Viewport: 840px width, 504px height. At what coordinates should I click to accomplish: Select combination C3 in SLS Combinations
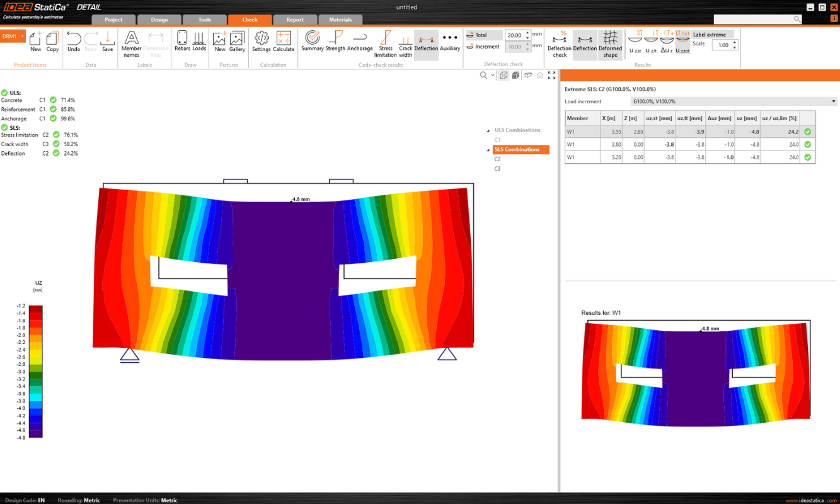click(497, 169)
